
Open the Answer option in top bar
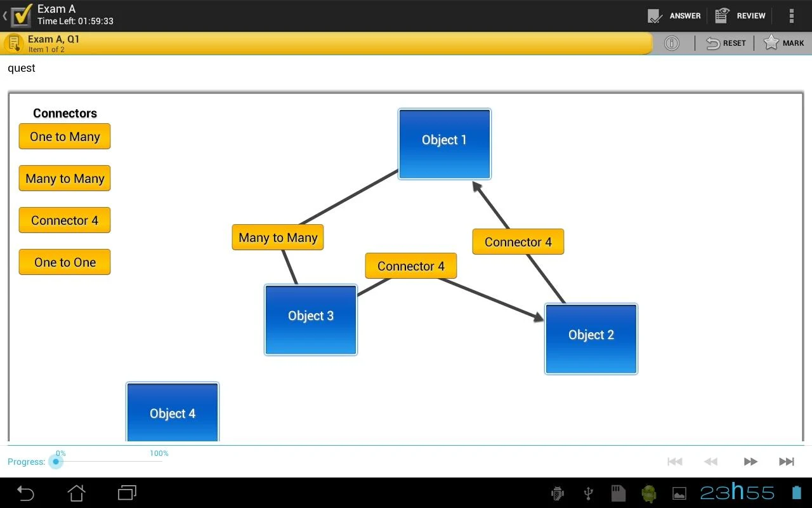[674, 15]
